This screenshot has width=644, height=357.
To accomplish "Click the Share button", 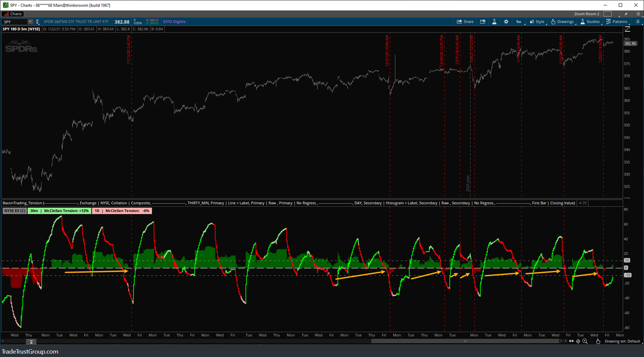I will 465,21.
